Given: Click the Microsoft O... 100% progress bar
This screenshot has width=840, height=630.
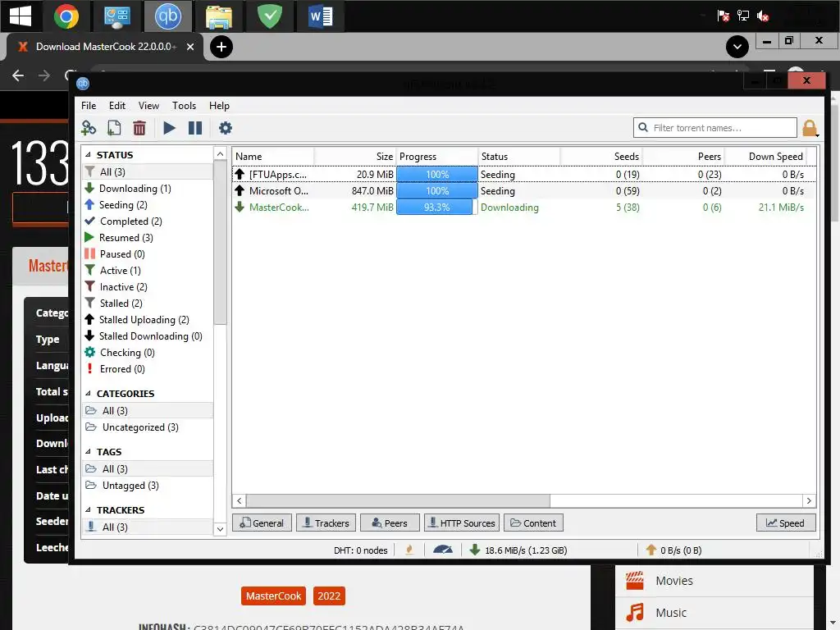Looking at the screenshot, I should coord(436,191).
